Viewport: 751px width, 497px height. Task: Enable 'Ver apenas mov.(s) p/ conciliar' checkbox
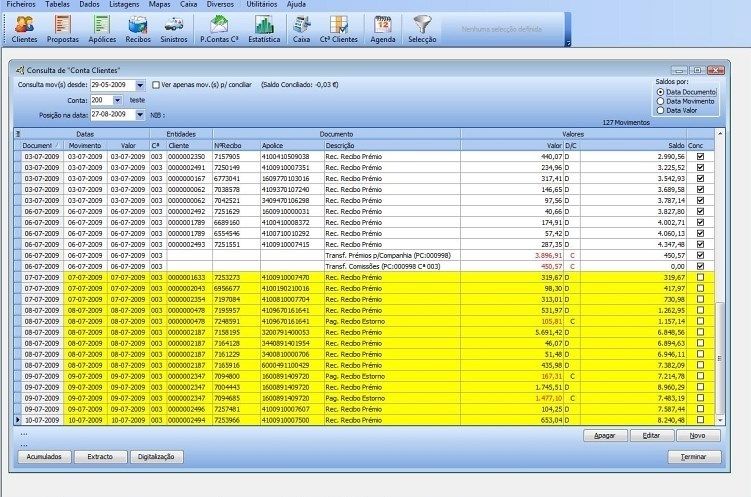coord(156,86)
